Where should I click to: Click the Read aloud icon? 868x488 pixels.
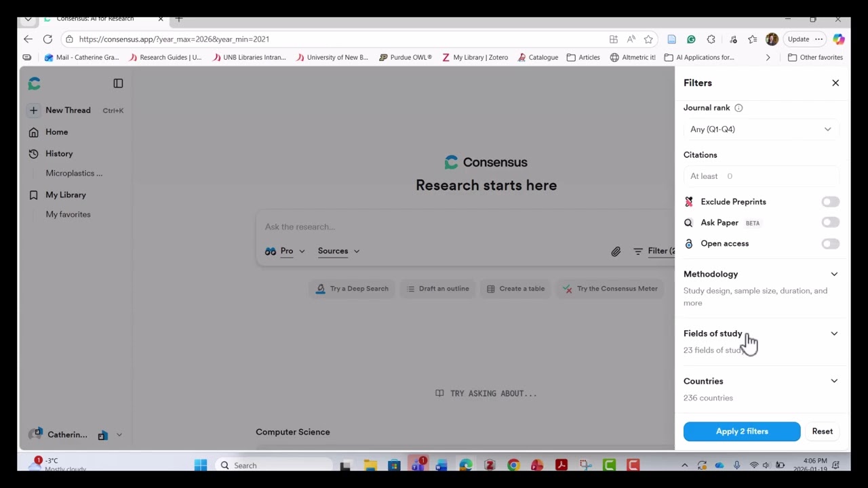point(631,39)
